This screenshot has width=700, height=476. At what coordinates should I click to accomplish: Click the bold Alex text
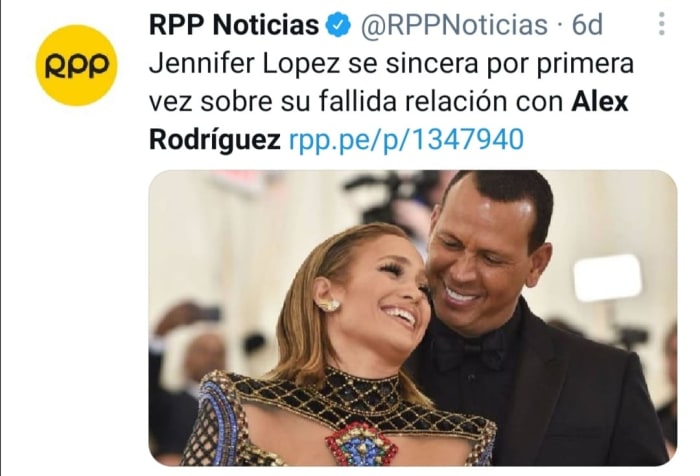600,101
